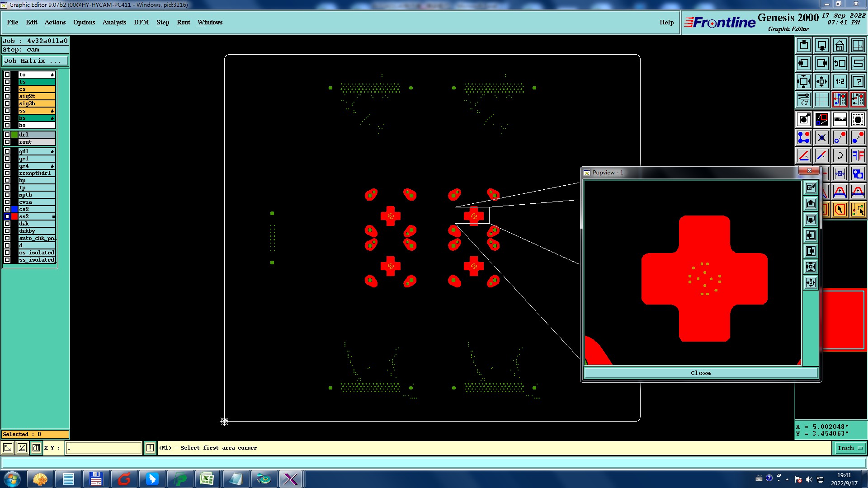Click the zoom-in square icon
The height and width of the screenshot is (488, 868).
tap(803, 81)
